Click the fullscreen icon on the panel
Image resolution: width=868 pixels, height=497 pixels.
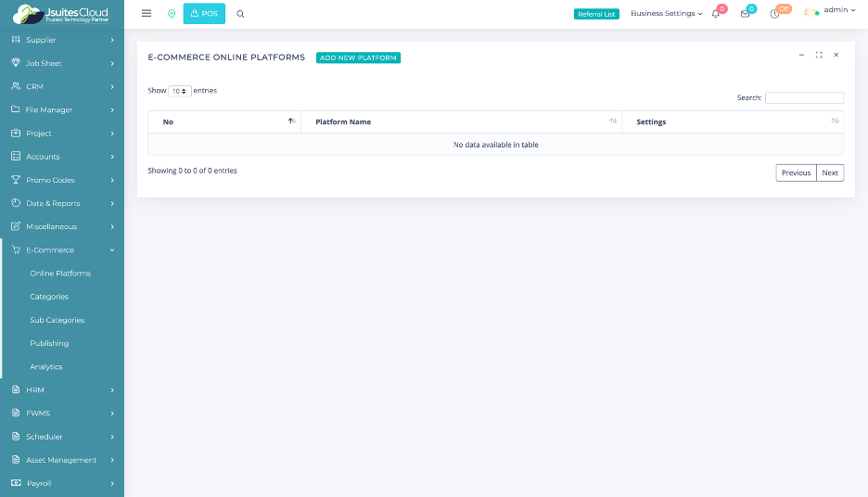point(819,56)
